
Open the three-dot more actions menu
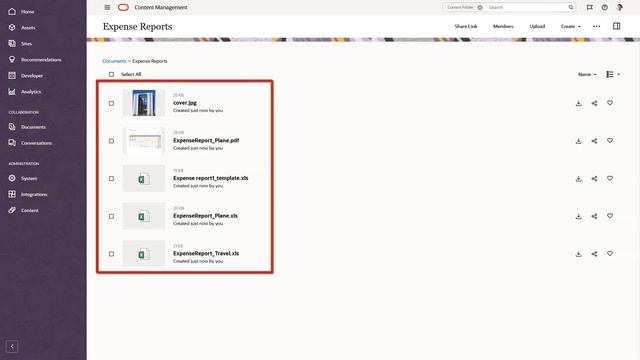[x=596, y=27]
